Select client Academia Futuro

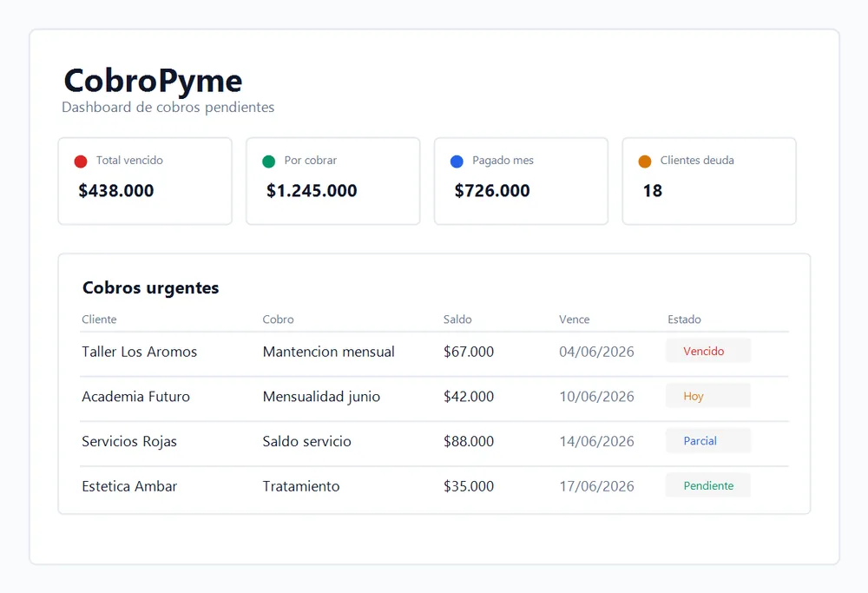click(135, 397)
